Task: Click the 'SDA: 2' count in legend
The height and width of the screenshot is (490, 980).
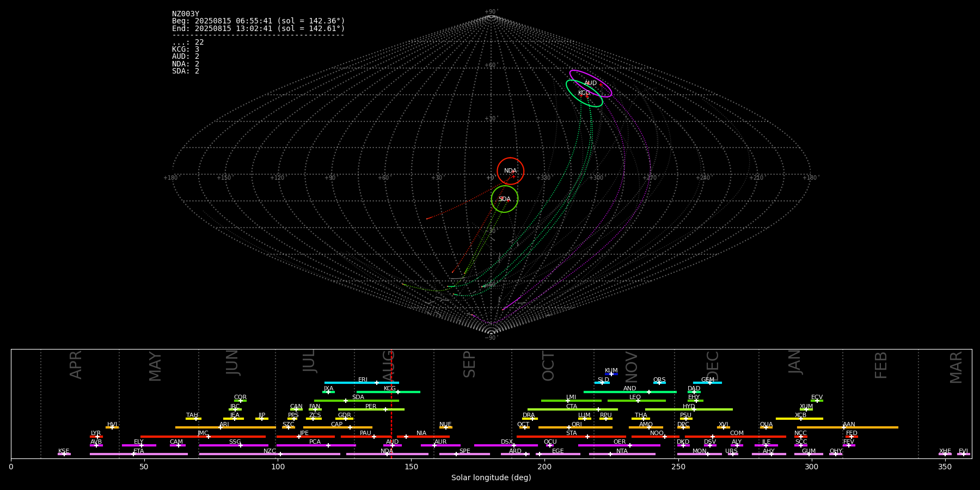Action: (186, 71)
